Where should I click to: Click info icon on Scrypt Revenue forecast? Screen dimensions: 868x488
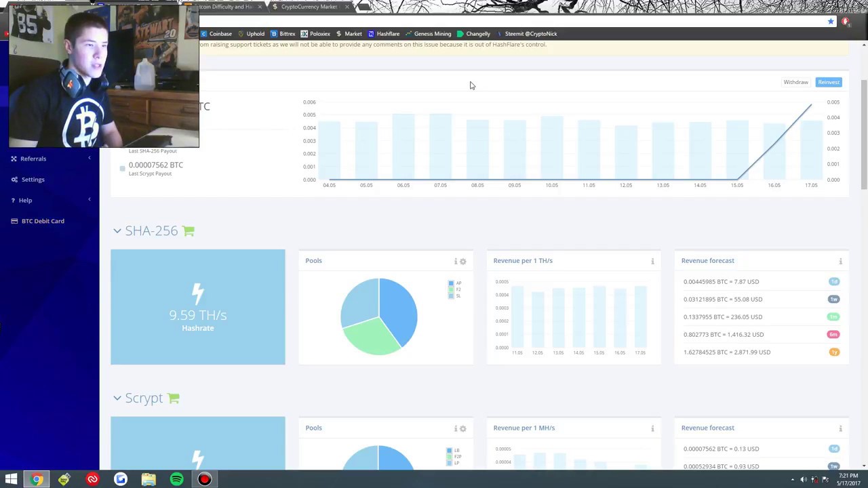click(840, 429)
